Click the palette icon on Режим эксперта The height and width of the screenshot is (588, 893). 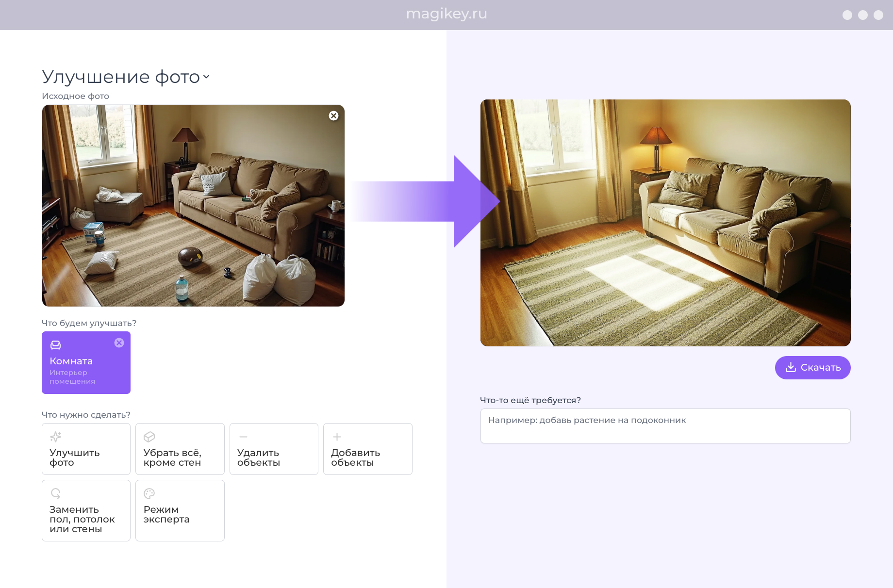(149, 493)
